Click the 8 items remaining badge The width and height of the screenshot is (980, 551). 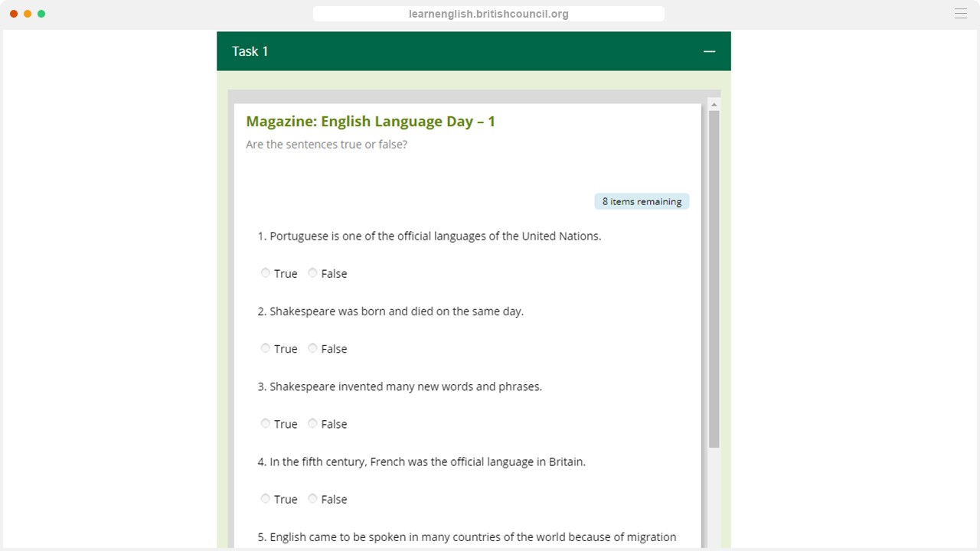click(x=642, y=201)
